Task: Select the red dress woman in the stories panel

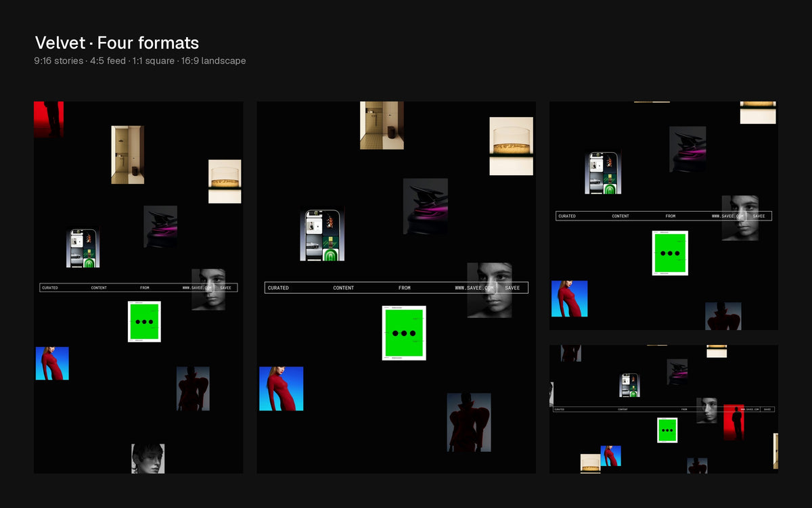Action: [52, 363]
